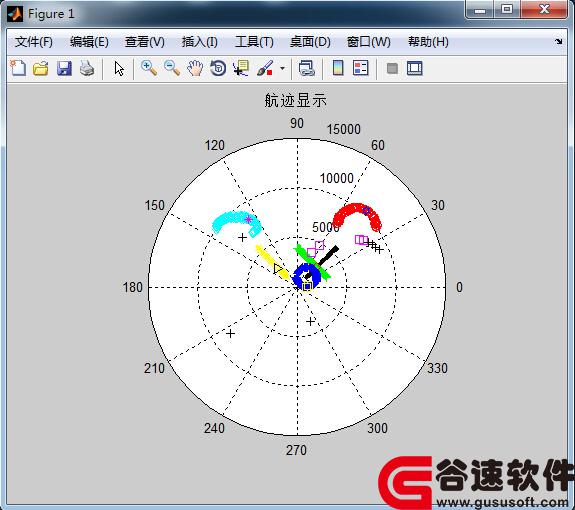Enable the Rotate 3D tool
The image size is (575, 510).
218,68
